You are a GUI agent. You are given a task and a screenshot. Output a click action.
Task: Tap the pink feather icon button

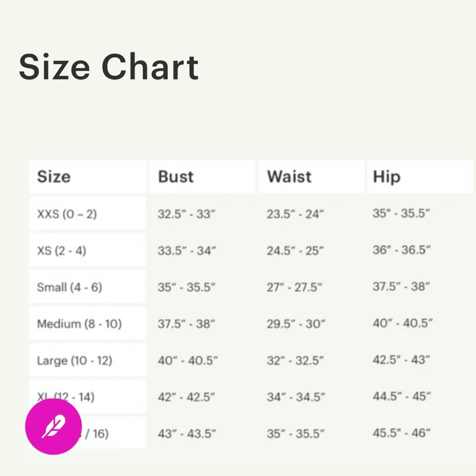pos(53,426)
